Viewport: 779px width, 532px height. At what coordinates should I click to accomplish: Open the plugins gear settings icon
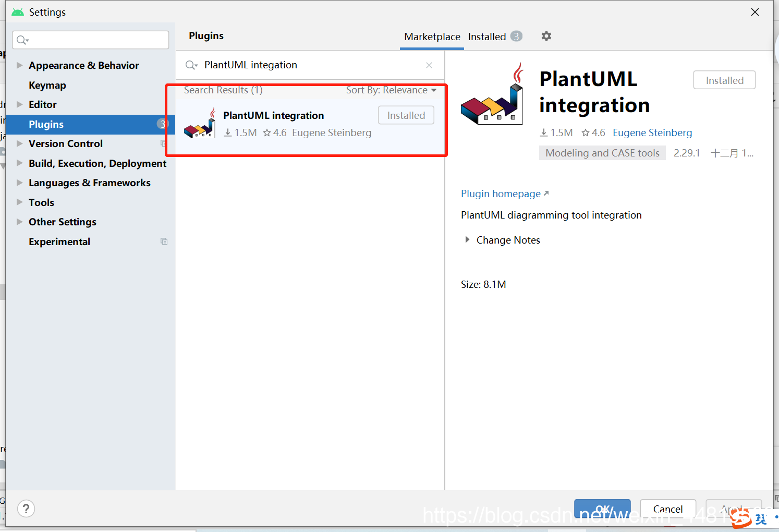click(x=546, y=36)
